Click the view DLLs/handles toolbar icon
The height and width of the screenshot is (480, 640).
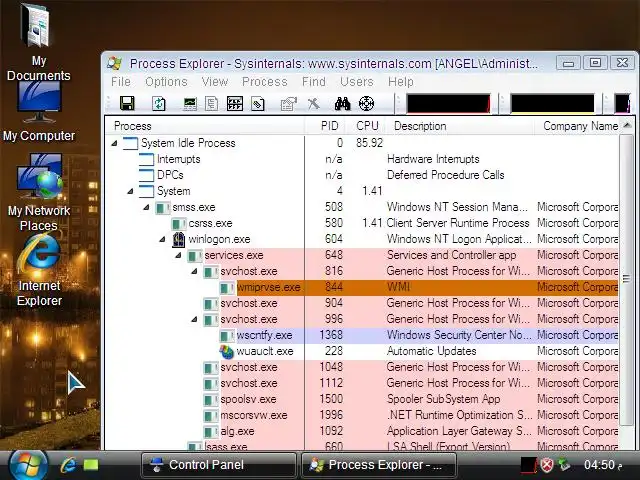(x=258, y=104)
